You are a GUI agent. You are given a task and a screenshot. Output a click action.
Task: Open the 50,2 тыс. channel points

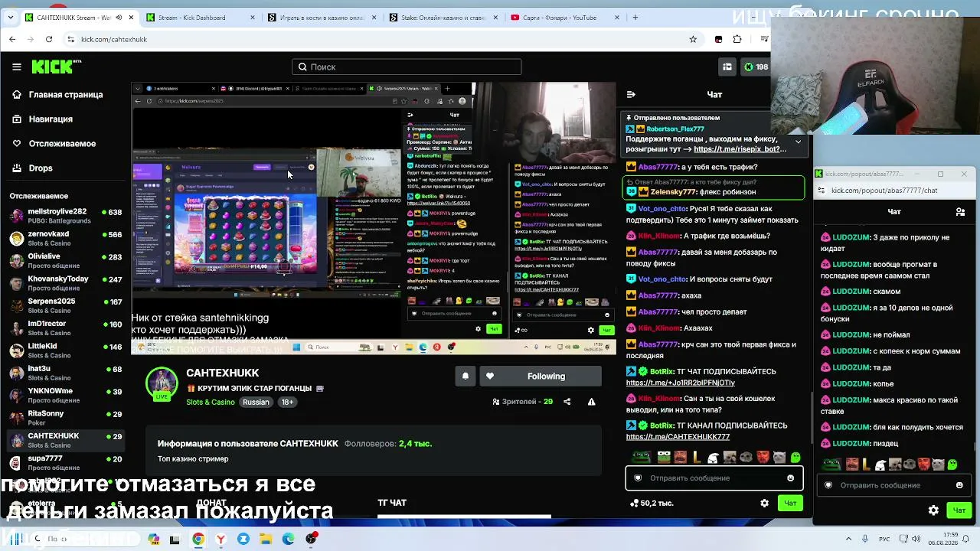652,503
